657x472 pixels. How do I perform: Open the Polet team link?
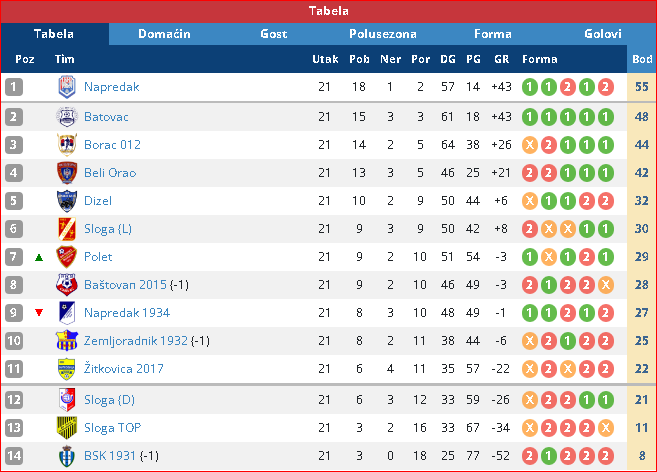click(98, 257)
